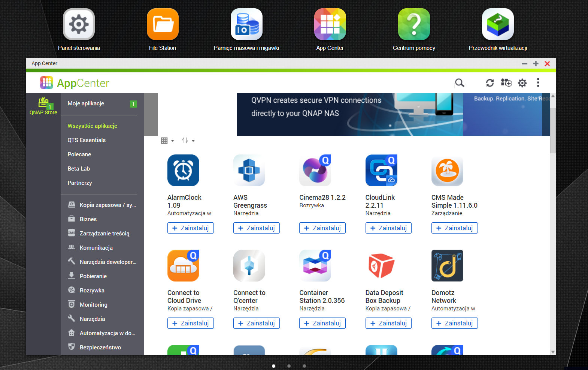The height and width of the screenshot is (370, 588).
Task: Open the AlarmClock app icon
Action: point(183,170)
